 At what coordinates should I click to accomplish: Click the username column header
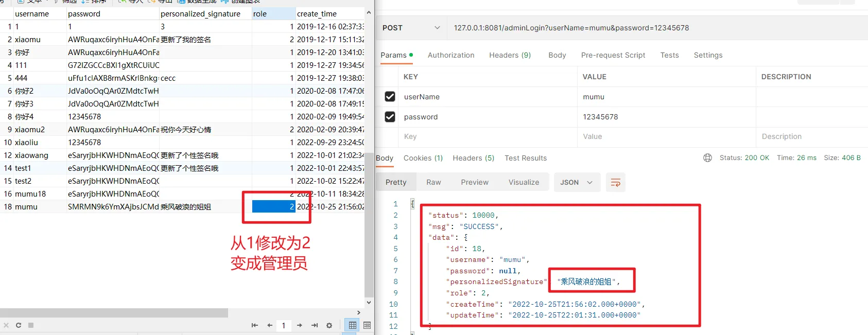[40, 14]
